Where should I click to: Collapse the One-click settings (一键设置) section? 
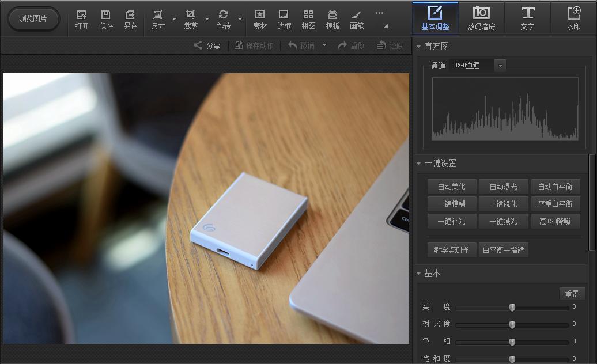[419, 164]
